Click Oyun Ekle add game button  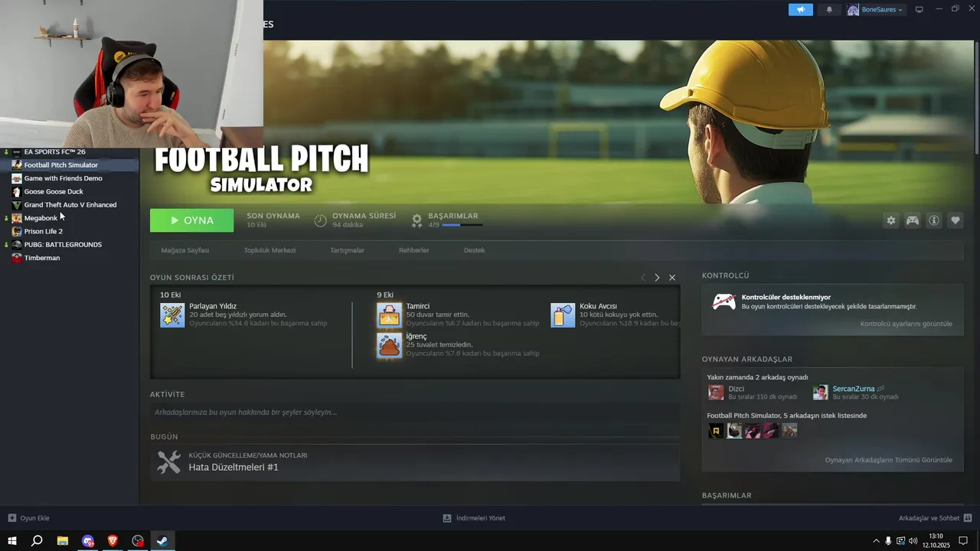(x=29, y=518)
